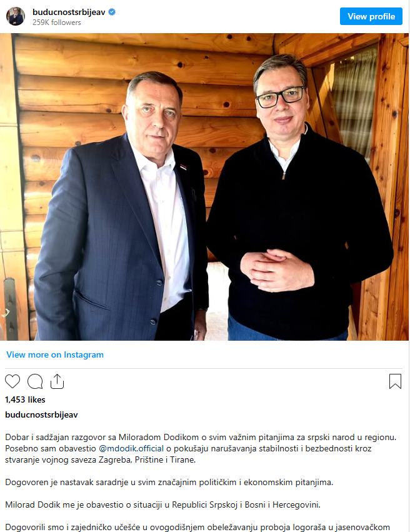Click the caption paragraph starting Dobar i sadžajan

point(201,448)
